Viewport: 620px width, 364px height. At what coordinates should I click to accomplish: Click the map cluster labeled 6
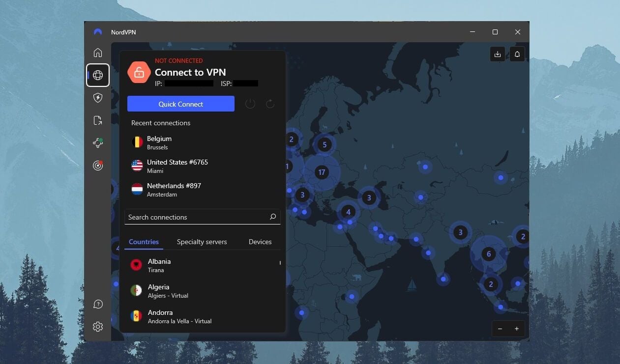488,254
